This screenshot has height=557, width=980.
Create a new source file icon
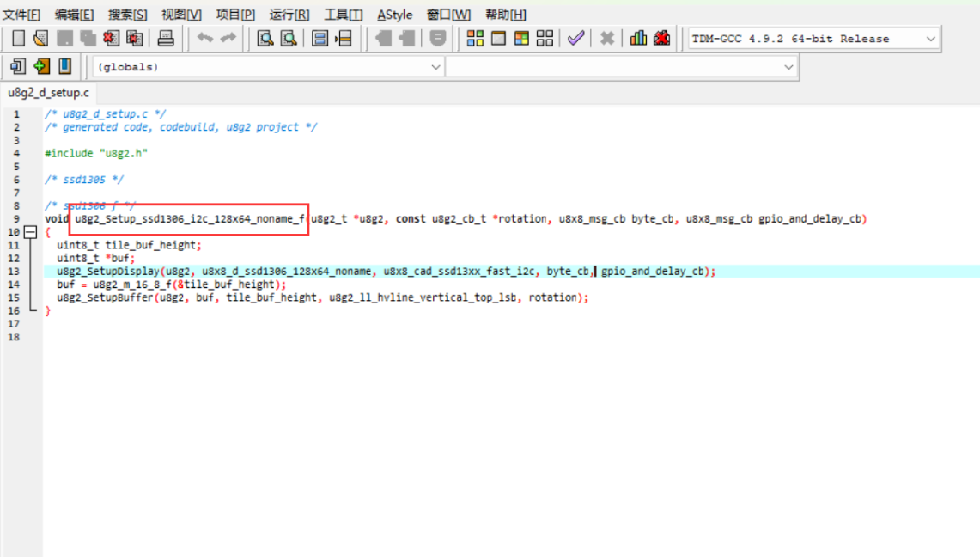click(18, 38)
